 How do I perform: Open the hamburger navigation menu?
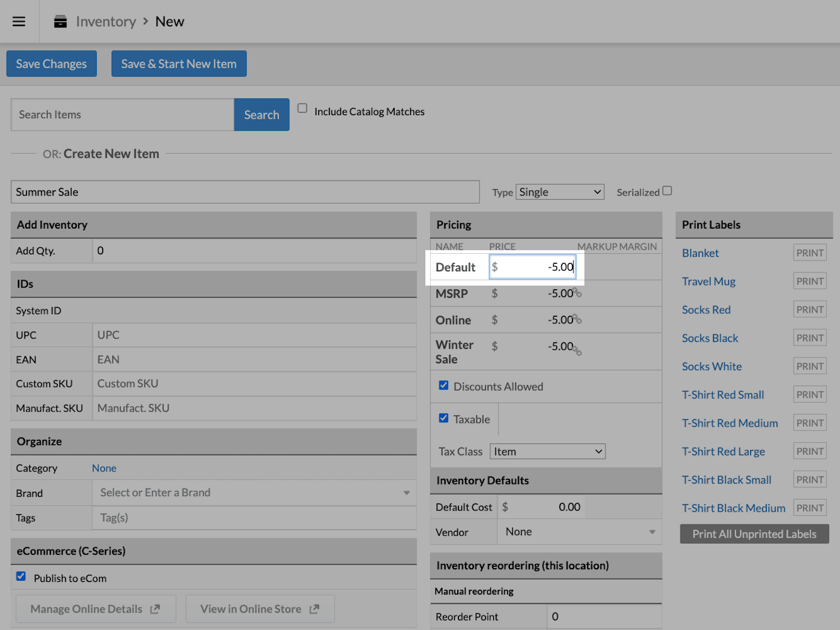[19, 22]
